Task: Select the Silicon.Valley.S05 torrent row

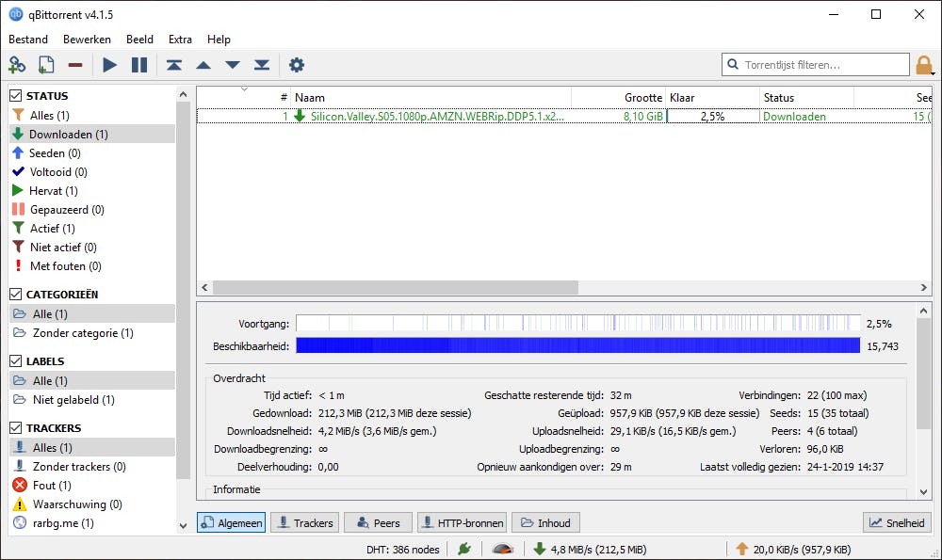Action: click(x=564, y=116)
